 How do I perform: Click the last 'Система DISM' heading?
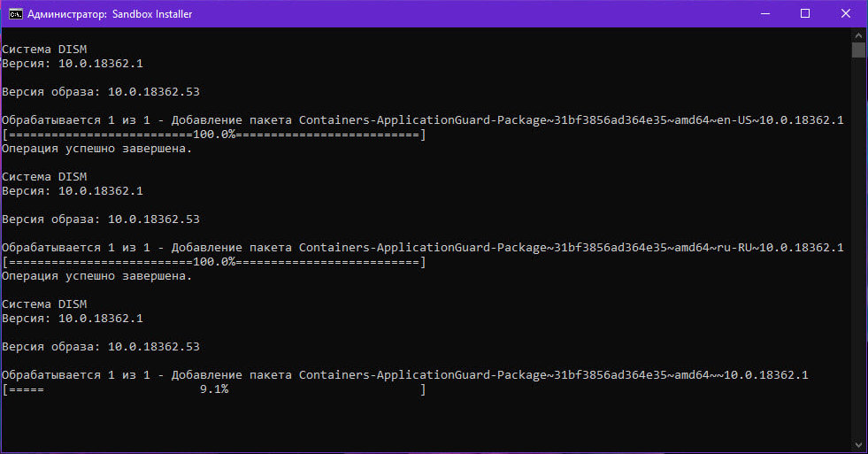click(44, 304)
